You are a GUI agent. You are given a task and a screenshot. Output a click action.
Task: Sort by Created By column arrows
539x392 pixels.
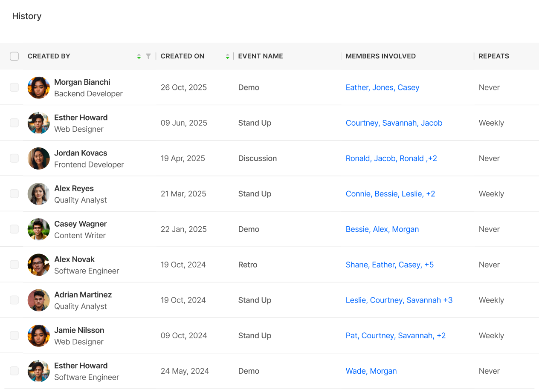tap(139, 56)
